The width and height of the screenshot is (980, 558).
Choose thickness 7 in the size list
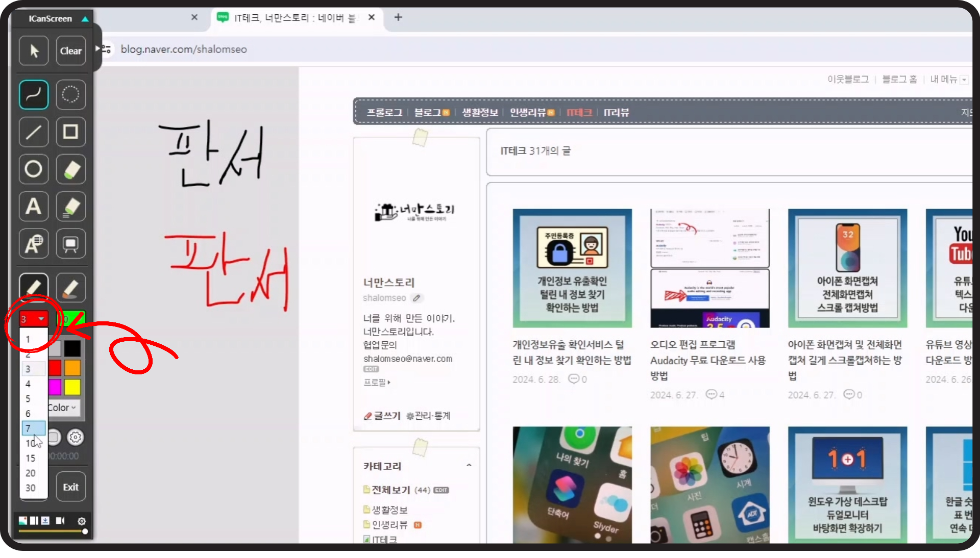coord(33,428)
